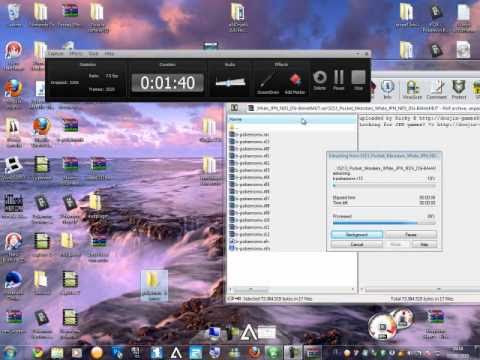Image resolution: width=480 pixels, height=360 pixels.
Task: Adjust the recorder audio level slider
Action: pyautogui.click(x=230, y=82)
